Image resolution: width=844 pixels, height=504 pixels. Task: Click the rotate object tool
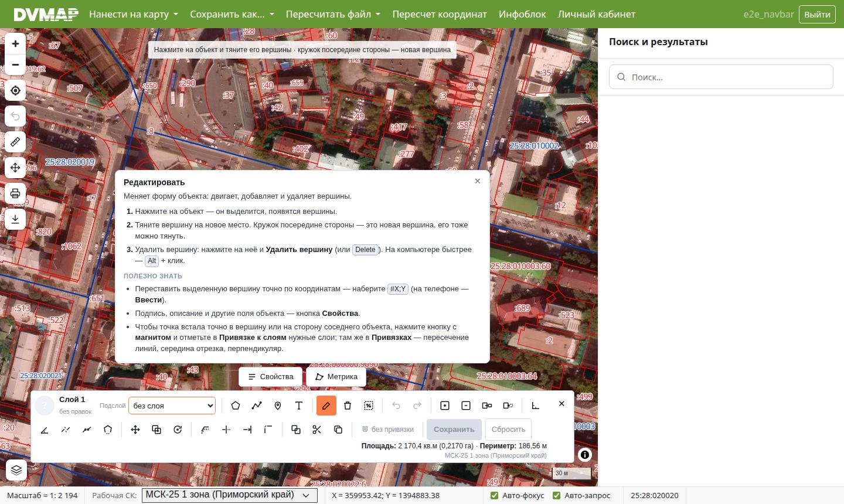click(x=178, y=430)
